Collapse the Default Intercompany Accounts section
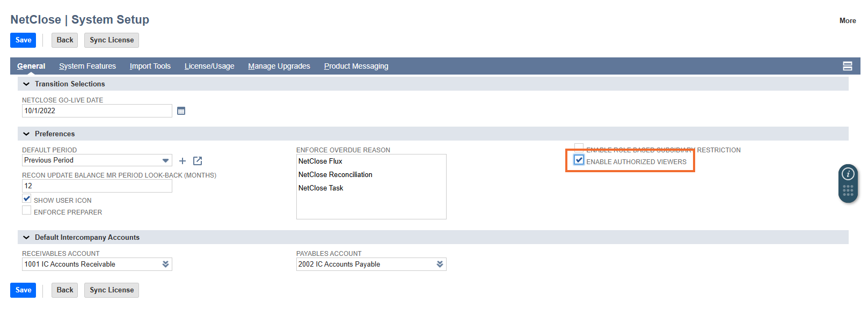 tap(26, 238)
